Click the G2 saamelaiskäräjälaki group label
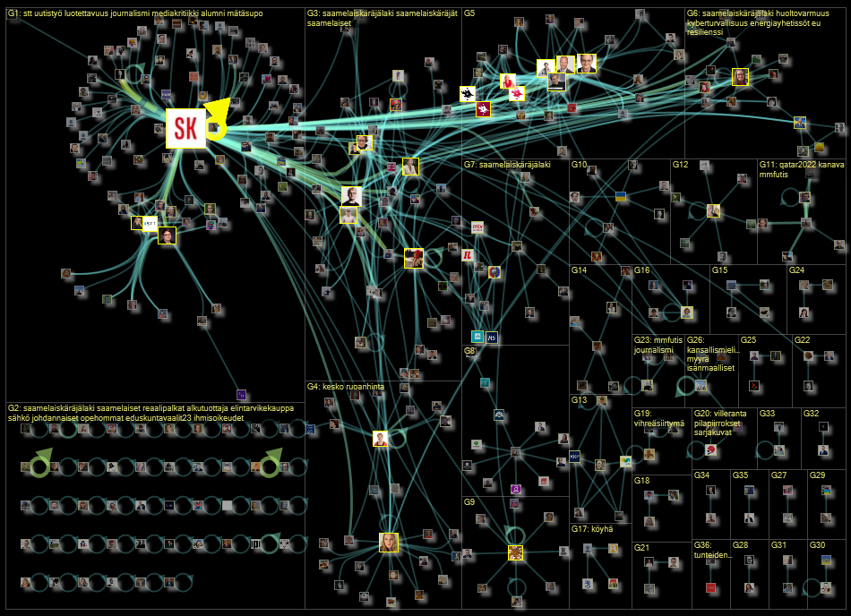The width and height of the screenshot is (851, 616). 150,413
